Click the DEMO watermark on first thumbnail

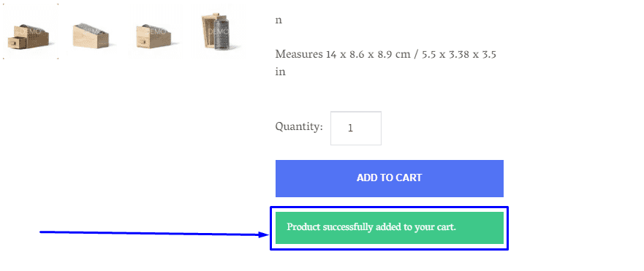click(29, 31)
